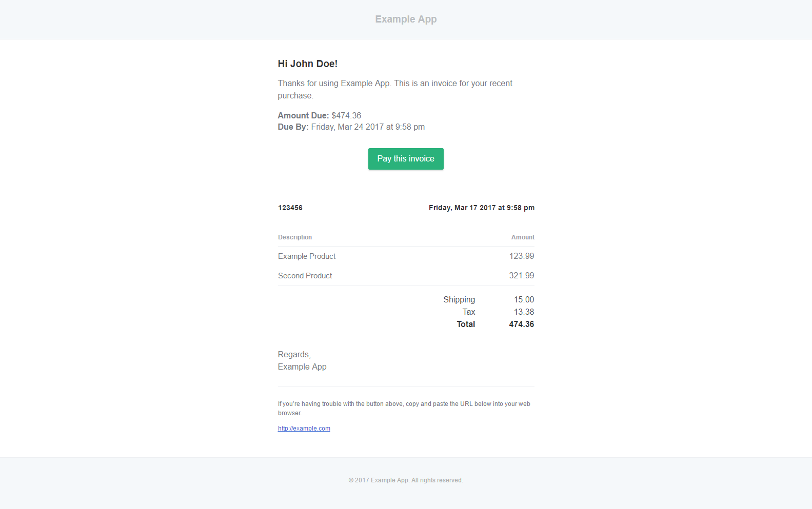Click the bold Total label
The width and height of the screenshot is (812, 509).
click(466, 324)
